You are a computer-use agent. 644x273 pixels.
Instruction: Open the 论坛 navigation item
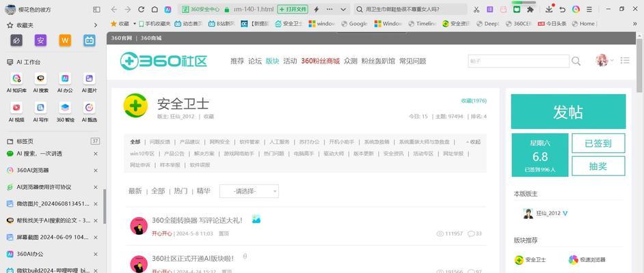point(254,61)
